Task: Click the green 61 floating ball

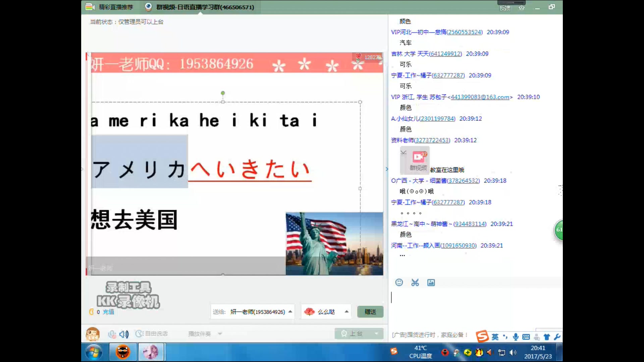Action: (x=558, y=230)
